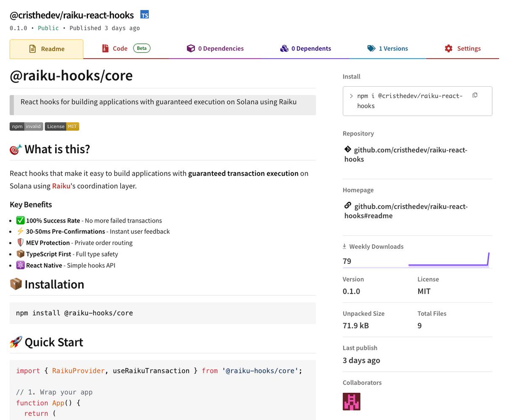Screen dimensions: 510x420
Task: Click the React Native atom emoji
Action: click(x=20, y=265)
